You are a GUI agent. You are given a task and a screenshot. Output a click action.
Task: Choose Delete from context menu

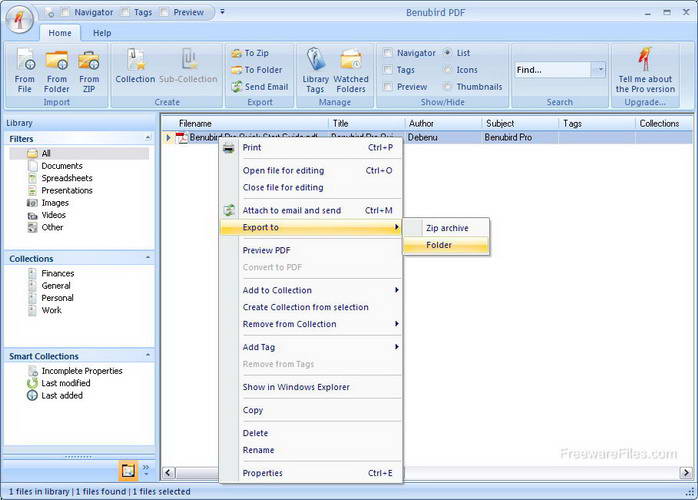click(312, 433)
